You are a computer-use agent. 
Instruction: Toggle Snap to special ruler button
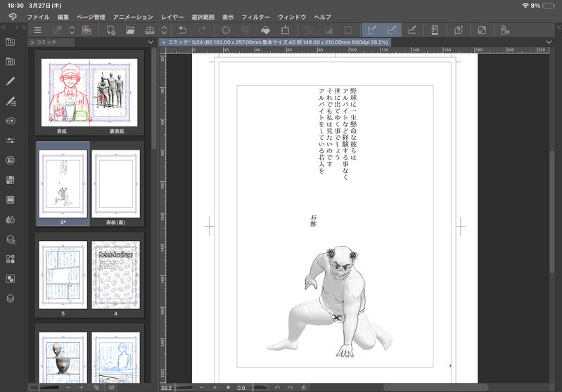pos(392,30)
